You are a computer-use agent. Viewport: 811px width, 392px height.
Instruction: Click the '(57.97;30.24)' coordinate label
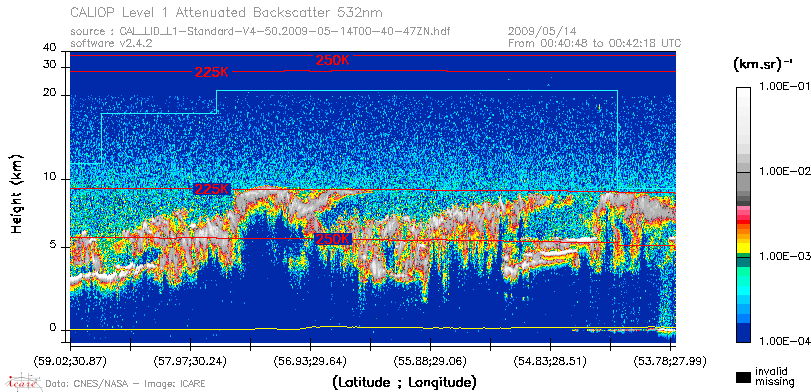(x=190, y=360)
